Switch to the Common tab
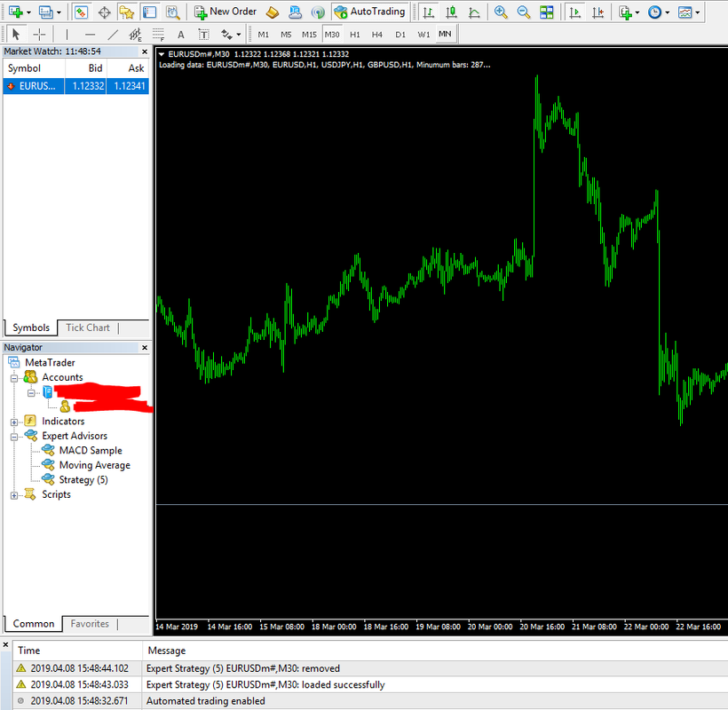This screenshot has height=710, width=728. [34, 624]
